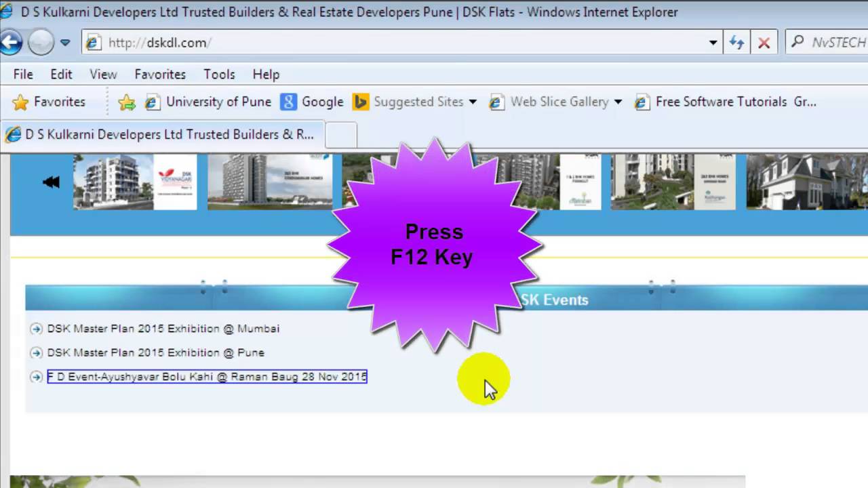Open the recent pages dropdown arrow
Screen dimensions: 868x488
click(65, 43)
